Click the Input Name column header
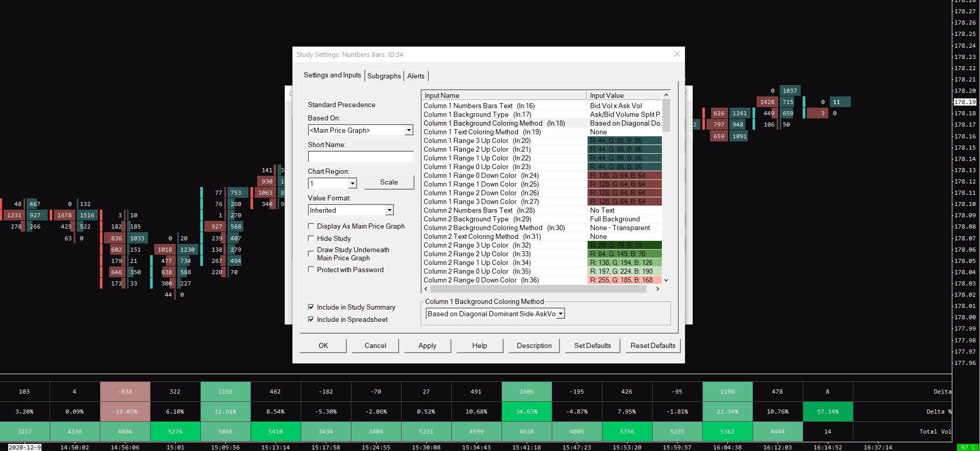Image resolution: width=980 pixels, height=451 pixels. tap(504, 95)
